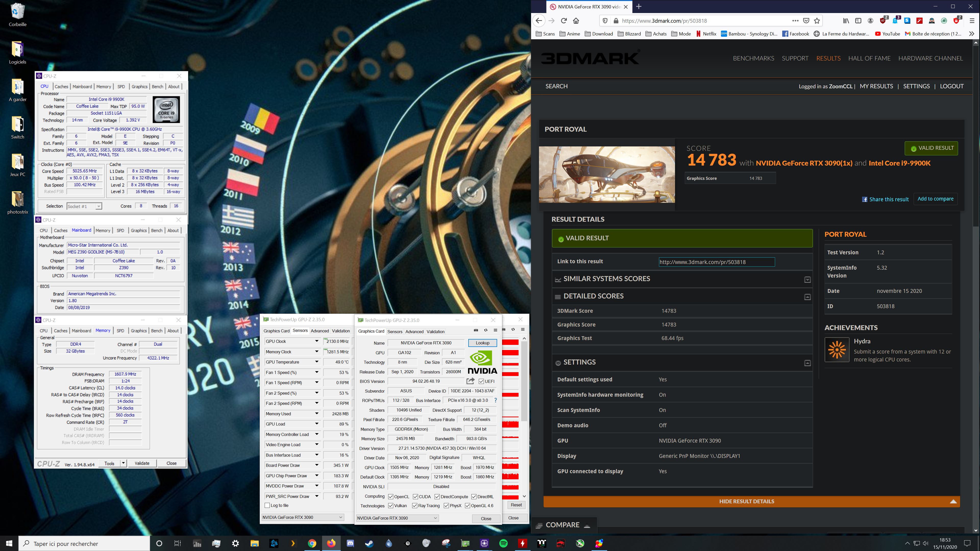Open Google Chrome from the taskbar
Image resolution: width=980 pixels, height=551 pixels.
pos(312,543)
